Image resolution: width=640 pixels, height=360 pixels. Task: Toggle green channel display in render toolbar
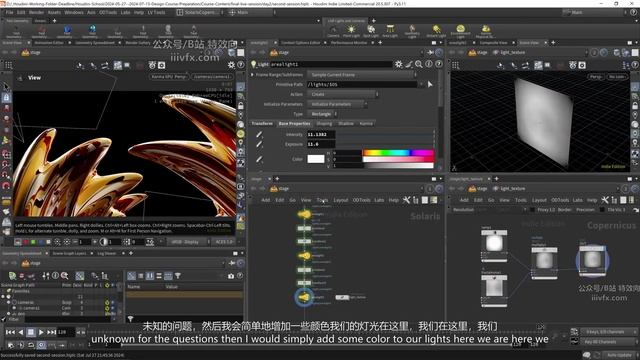pos(33,242)
